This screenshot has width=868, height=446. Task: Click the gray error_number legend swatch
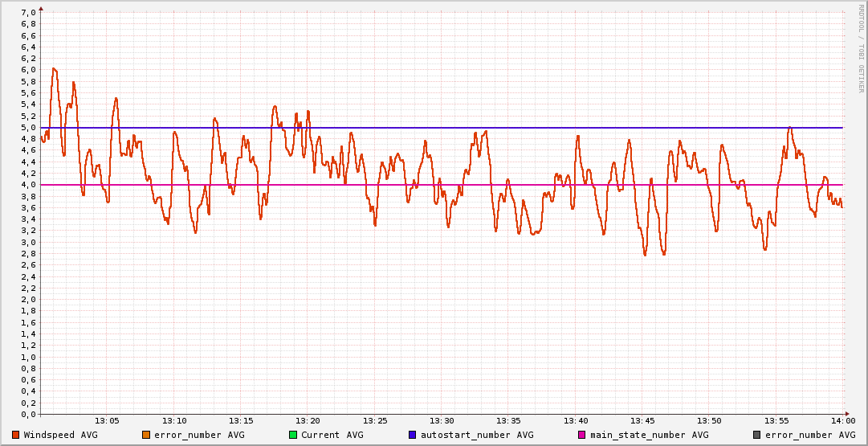click(x=756, y=435)
